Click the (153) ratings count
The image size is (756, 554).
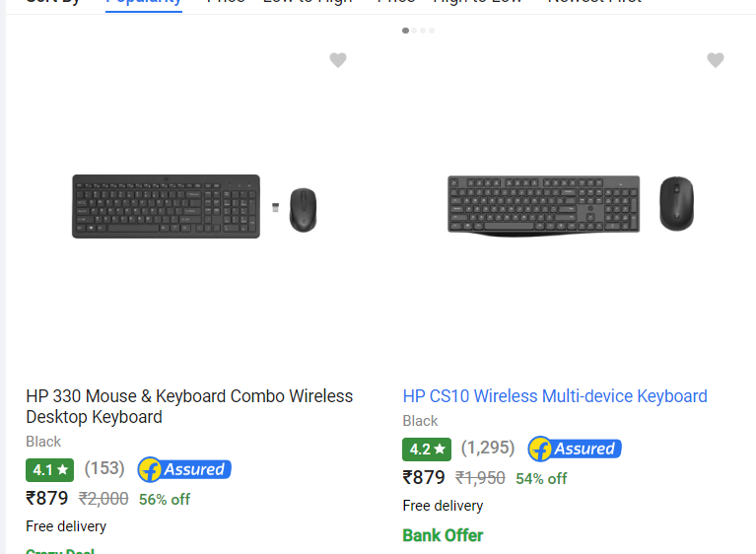(x=104, y=469)
